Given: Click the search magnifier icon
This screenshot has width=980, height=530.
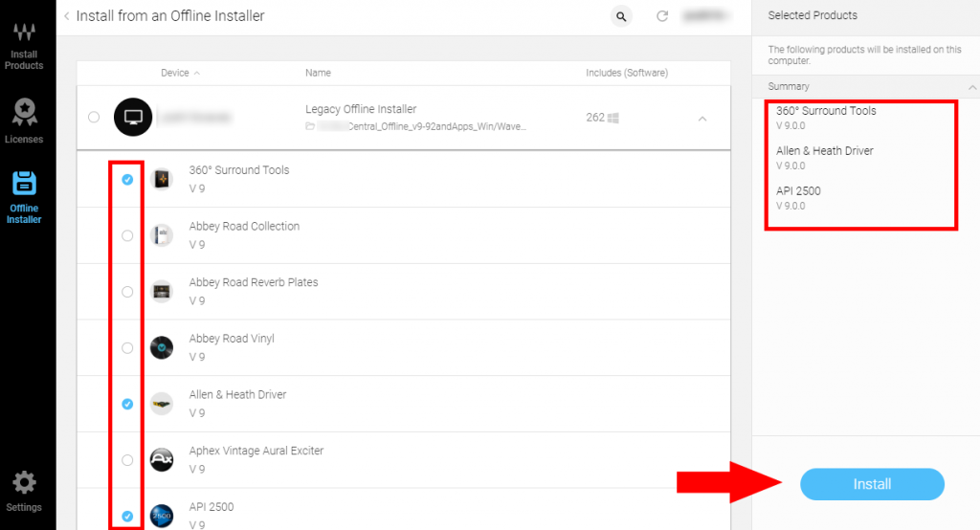Looking at the screenshot, I should click(x=621, y=16).
